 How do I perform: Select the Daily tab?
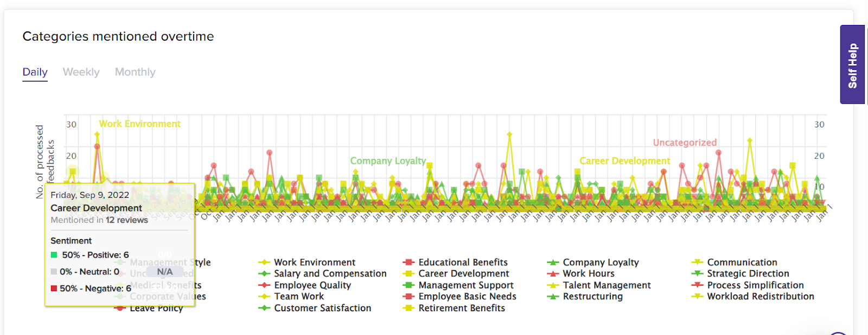click(x=35, y=72)
